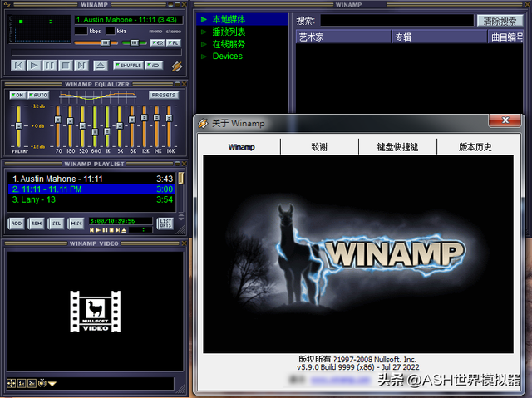The width and height of the screenshot is (532, 398).
Task: Click the Winamp llama logo image
Action: click(358, 254)
